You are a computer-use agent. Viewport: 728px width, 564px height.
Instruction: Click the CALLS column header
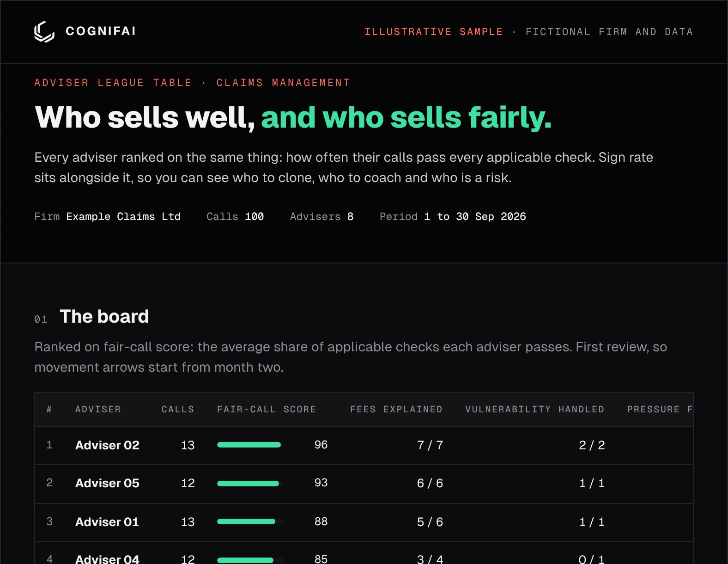click(x=178, y=409)
